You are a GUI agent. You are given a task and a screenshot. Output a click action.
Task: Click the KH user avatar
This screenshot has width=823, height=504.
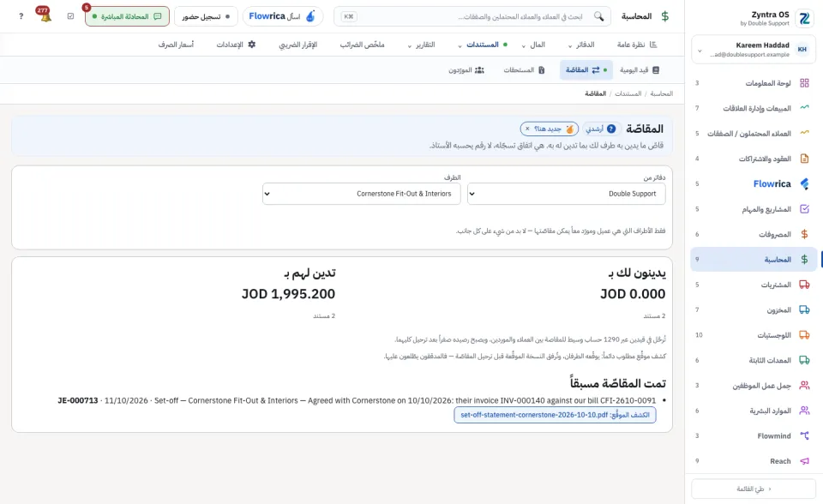pos(802,50)
